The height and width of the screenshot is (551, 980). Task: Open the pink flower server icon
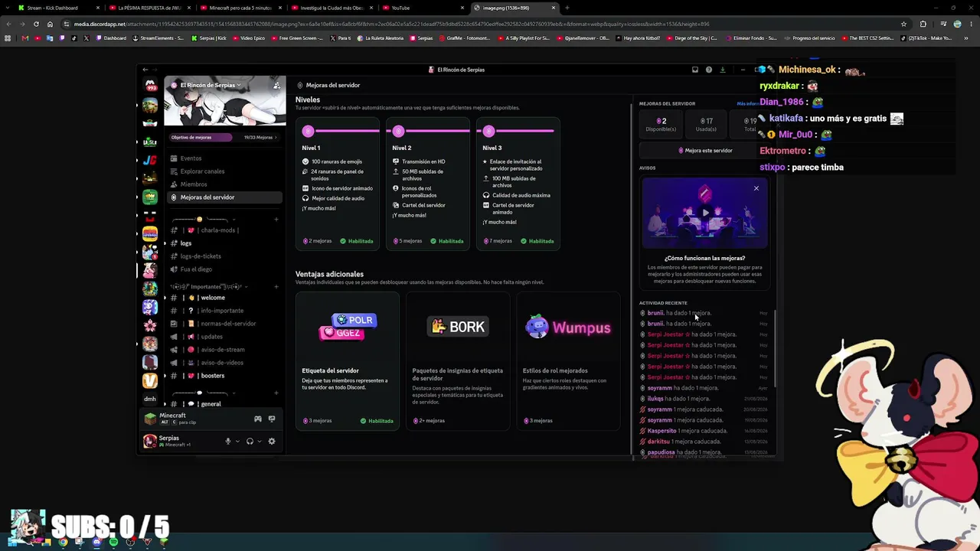click(150, 325)
